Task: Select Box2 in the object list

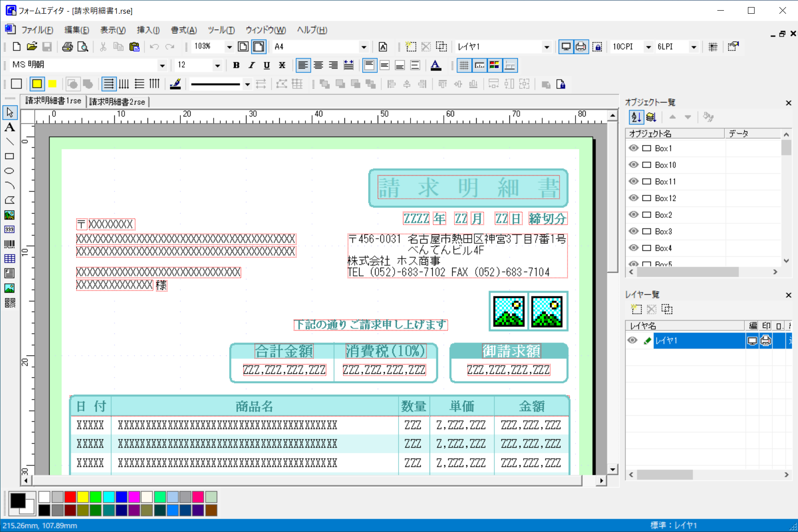Action: pos(663,215)
